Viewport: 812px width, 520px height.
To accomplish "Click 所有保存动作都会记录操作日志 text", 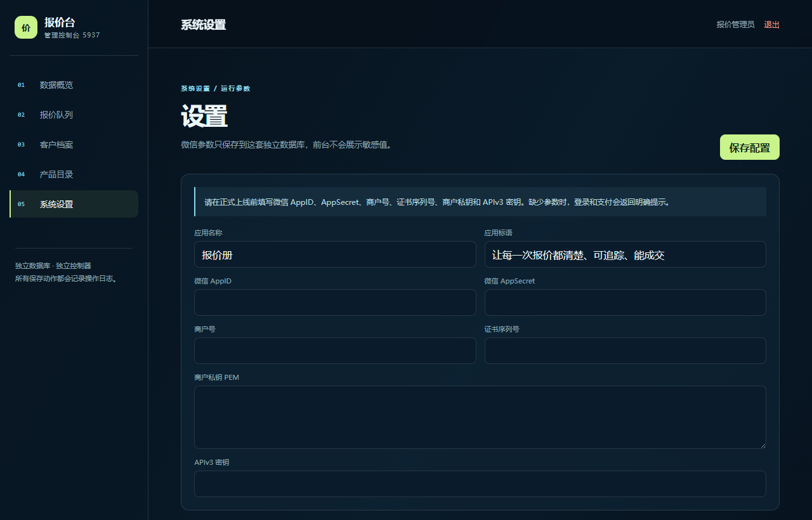I will (x=66, y=278).
